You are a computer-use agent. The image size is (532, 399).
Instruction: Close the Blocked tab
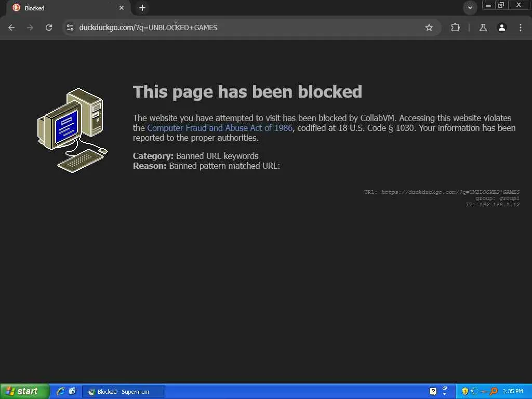point(122,8)
